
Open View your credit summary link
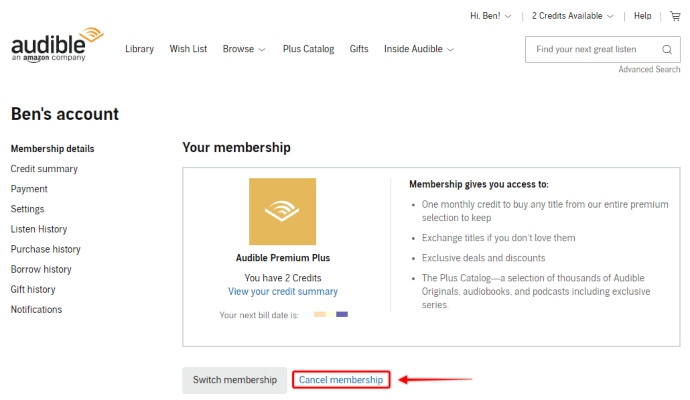283,291
